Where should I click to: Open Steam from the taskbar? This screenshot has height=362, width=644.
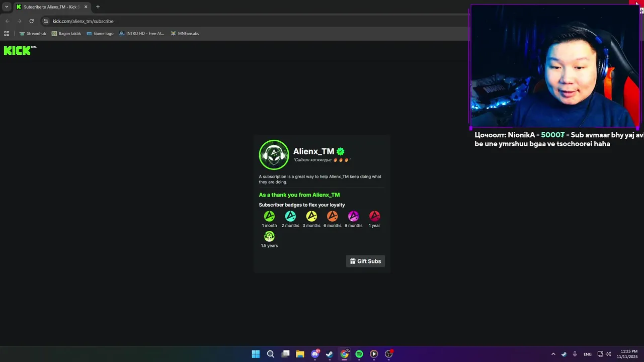330,354
